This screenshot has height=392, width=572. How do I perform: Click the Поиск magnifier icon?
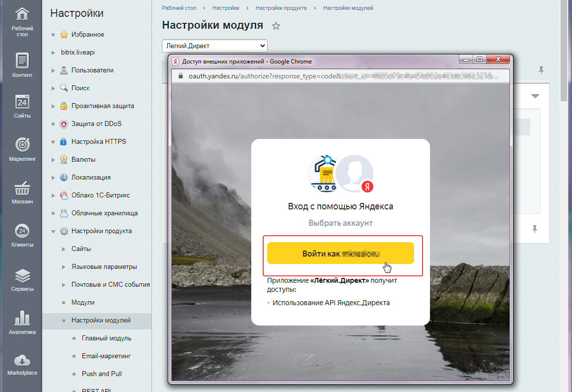click(64, 88)
